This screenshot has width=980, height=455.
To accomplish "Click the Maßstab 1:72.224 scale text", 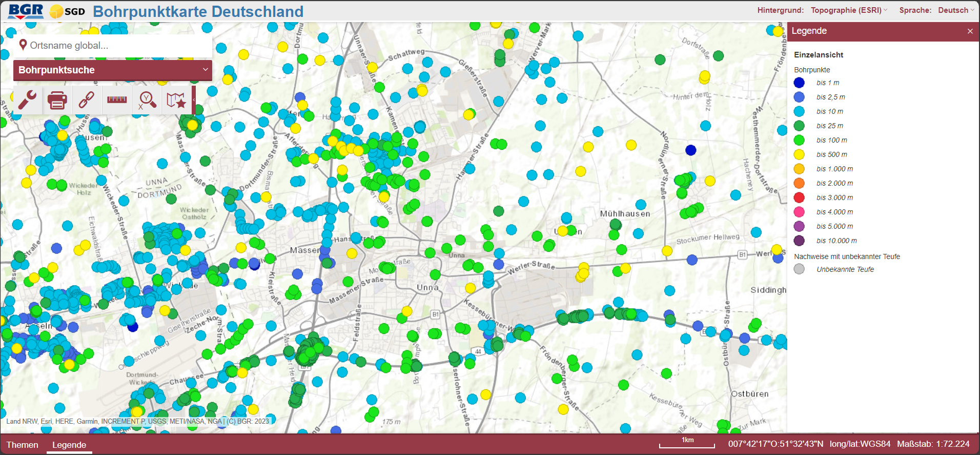I will (933, 444).
